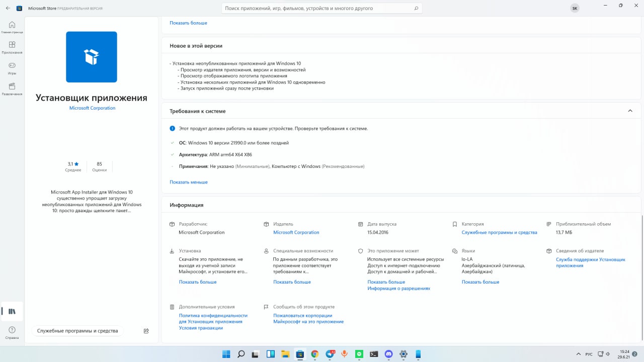Open Служебные программы и средства category link
The image size is (644, 362).
(x=500, y=232)
